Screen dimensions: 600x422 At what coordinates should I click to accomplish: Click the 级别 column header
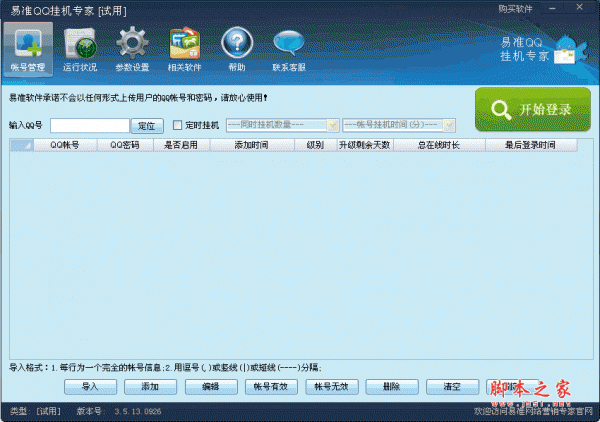[315, 145]
